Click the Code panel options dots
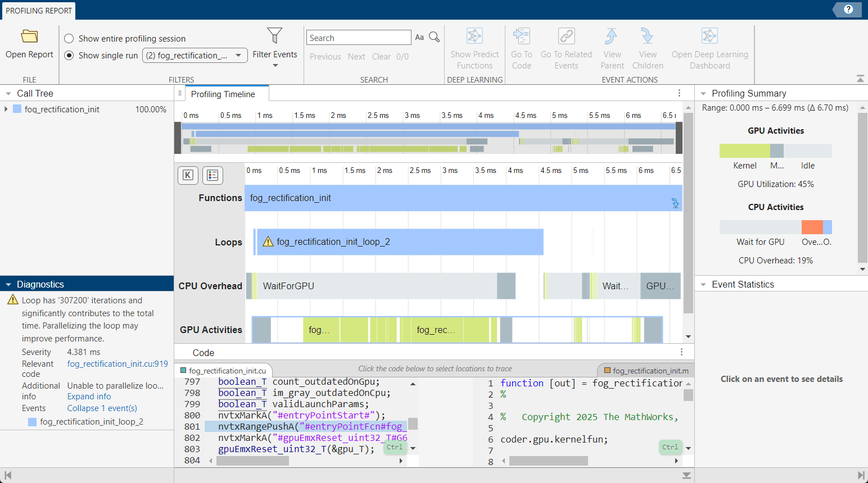 point(681,352)
